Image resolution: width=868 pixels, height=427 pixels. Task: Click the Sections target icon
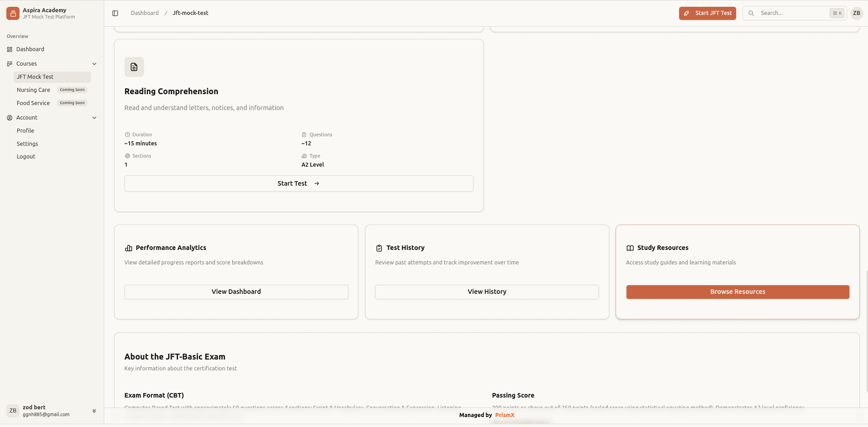click(x=127, y=156)
